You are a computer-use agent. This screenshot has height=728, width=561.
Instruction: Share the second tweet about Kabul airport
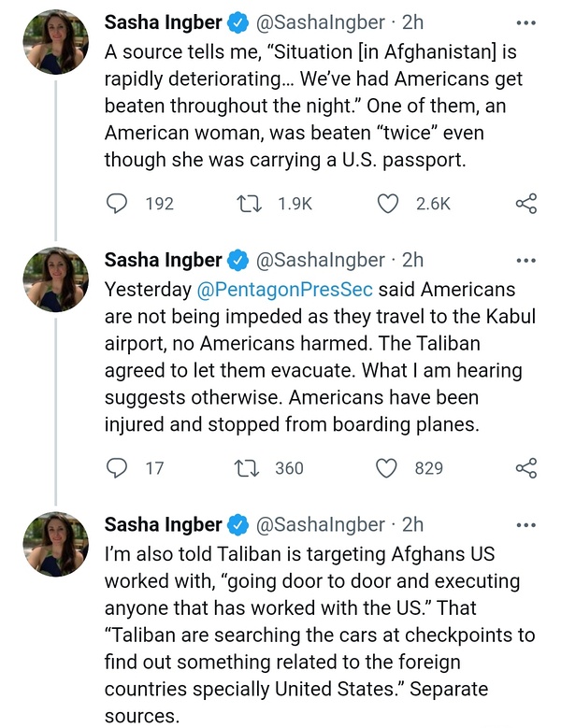[526, 467]
